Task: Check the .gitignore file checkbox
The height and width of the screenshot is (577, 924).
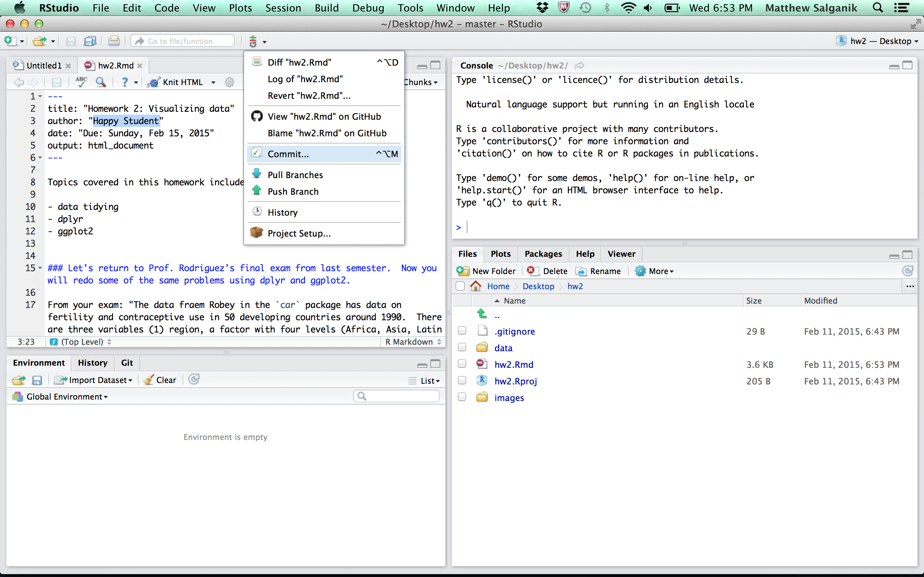Action: coord(462,331)
